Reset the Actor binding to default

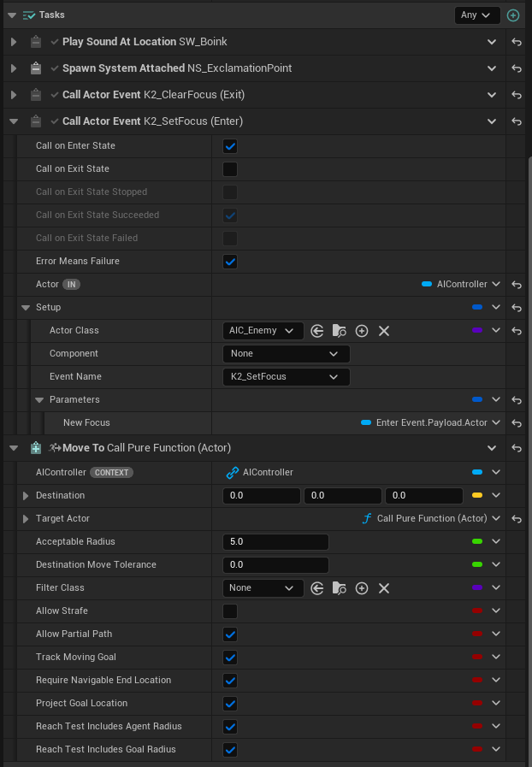[x=517, y=285]
